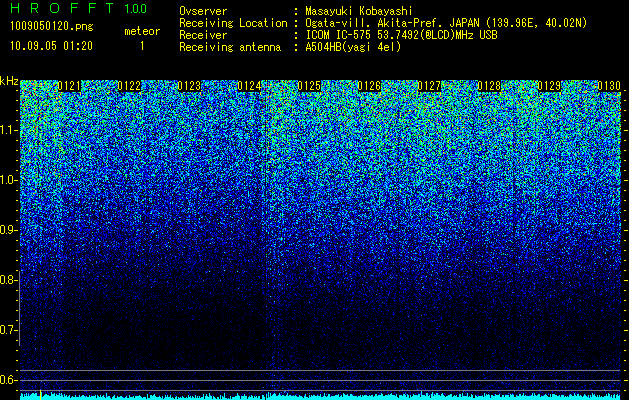The height and width of the screenshot is (400, 629).
Task: Click the meteor count value 1
Action: 142,46
